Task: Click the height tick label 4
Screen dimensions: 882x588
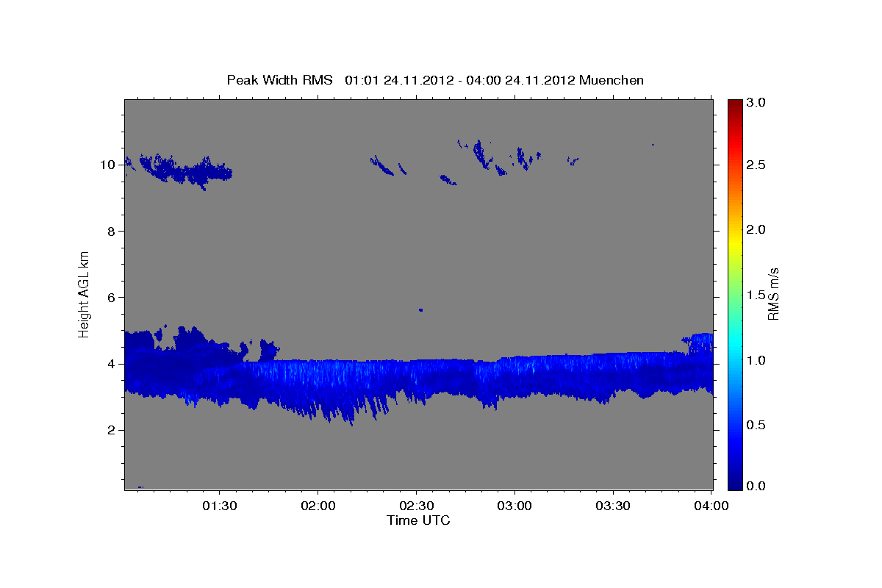Action: (x=111, y=364)
